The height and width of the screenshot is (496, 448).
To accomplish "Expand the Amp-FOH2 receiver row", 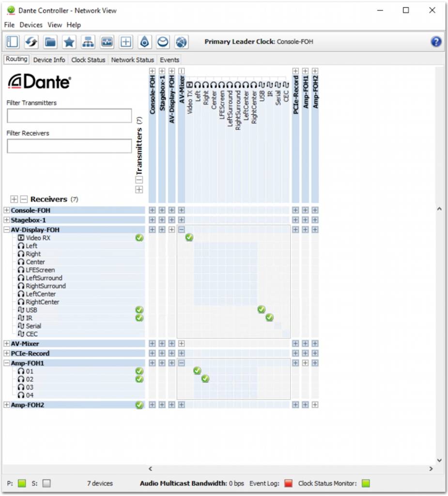I will pos(6,404).
